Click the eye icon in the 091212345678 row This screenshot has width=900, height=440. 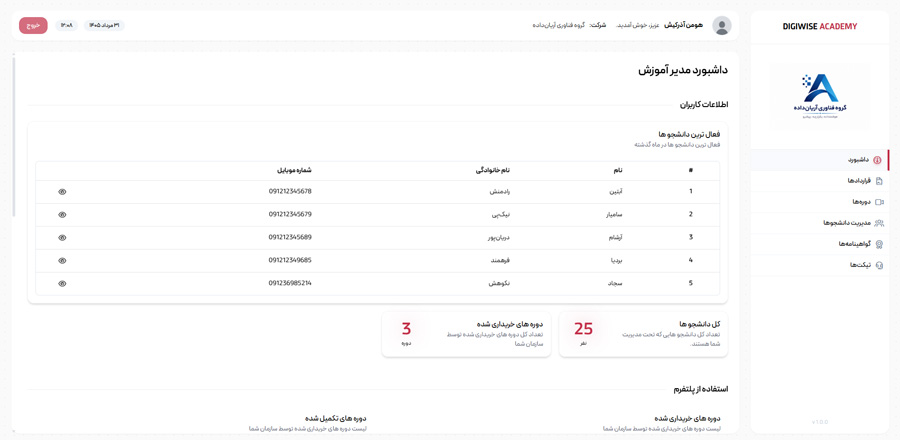point(62,192)
